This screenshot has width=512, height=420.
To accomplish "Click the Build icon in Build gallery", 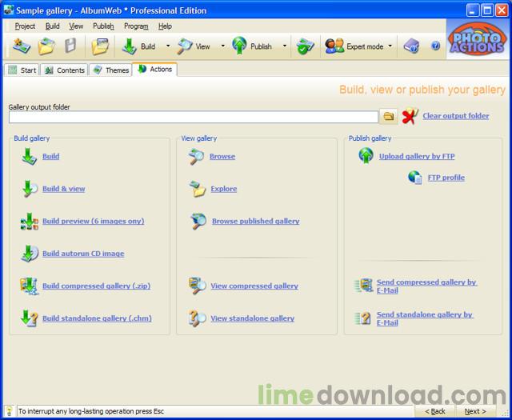I will click(x=29, y=156).
